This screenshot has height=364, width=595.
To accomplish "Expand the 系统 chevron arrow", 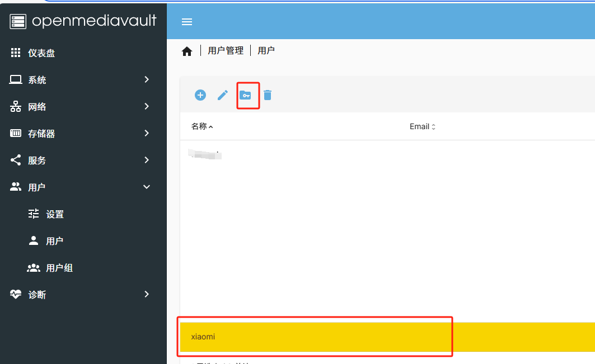I will pyautogui.click(x=147, y=79).
